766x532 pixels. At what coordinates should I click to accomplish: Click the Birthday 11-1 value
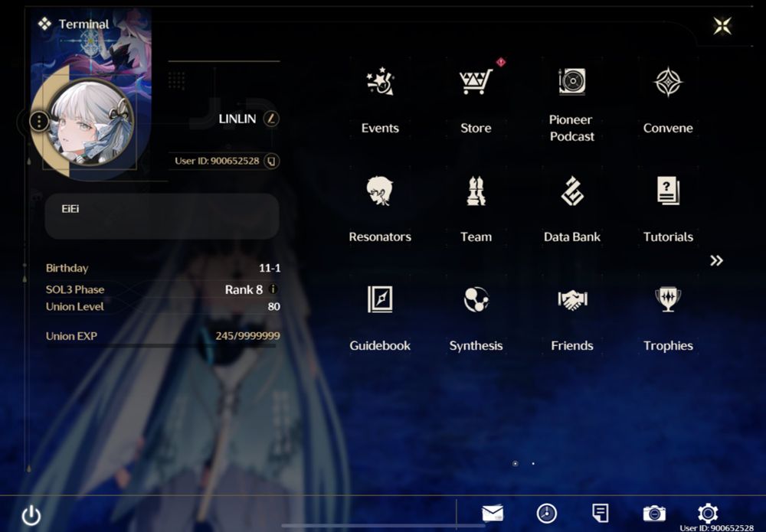coord(269,268)
